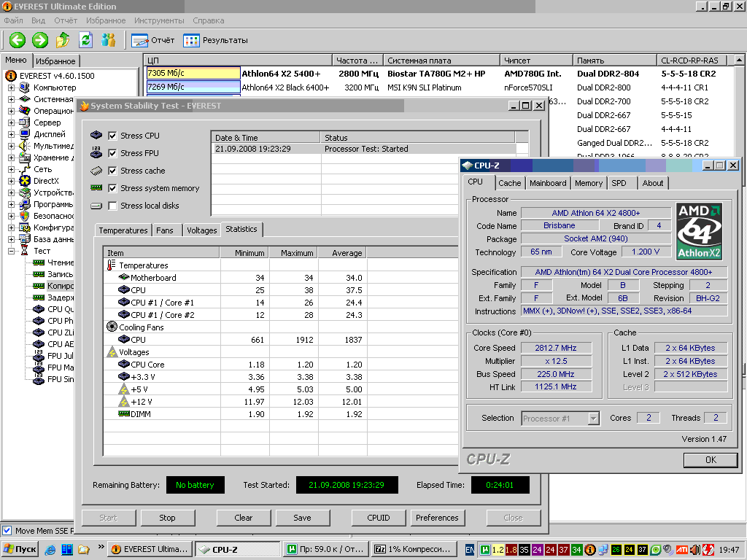Click the scroll-up arrow of results list
The image size is (747, 560).
tap(739, 60)
